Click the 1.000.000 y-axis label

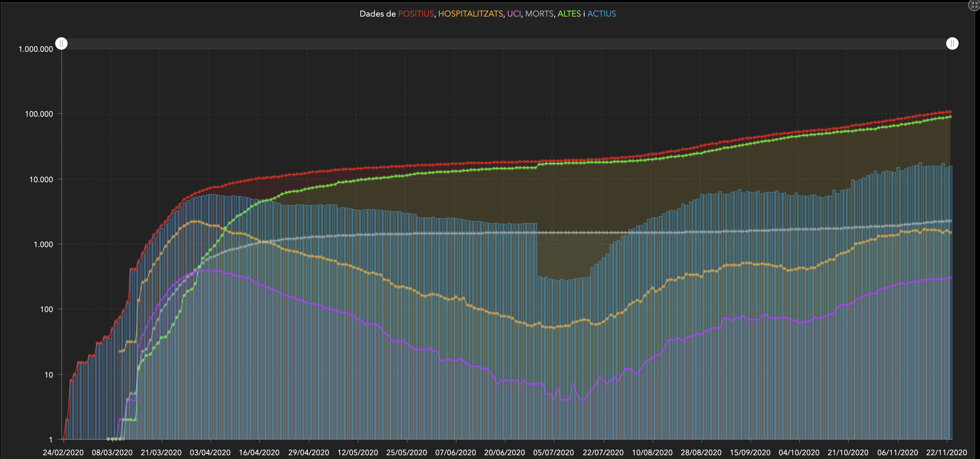pos(36,49)
